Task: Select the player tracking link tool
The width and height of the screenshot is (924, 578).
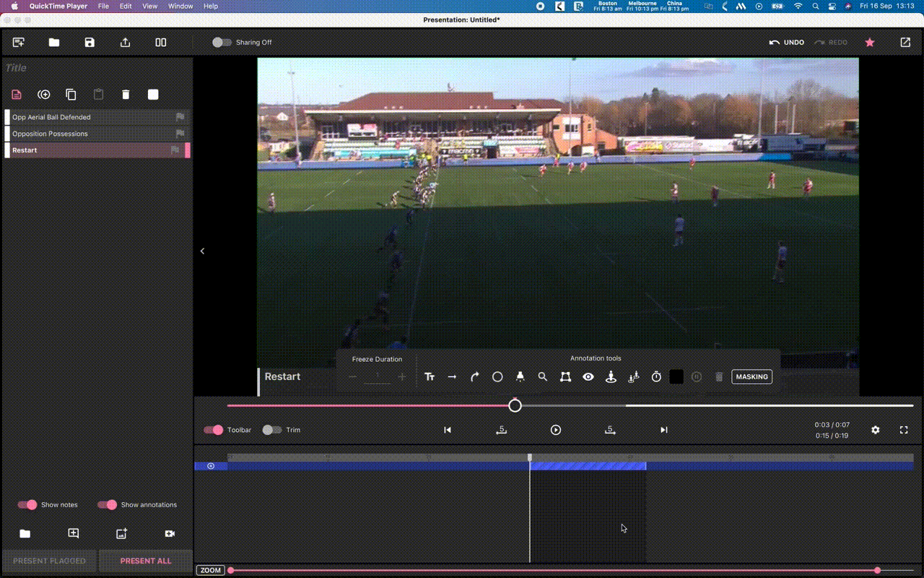Action: pos(634,376)
